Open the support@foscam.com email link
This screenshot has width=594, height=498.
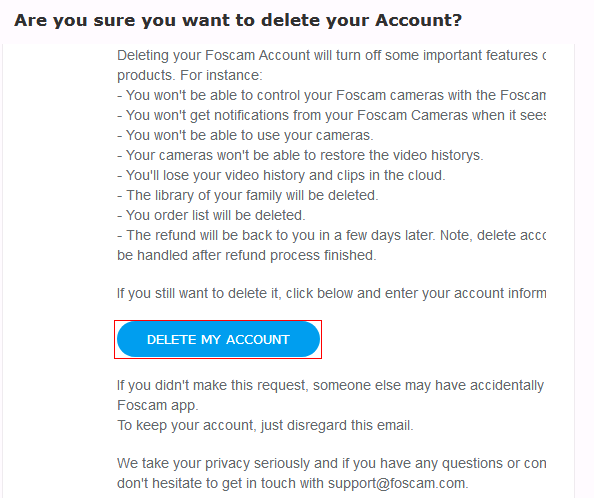coord(396,483)
